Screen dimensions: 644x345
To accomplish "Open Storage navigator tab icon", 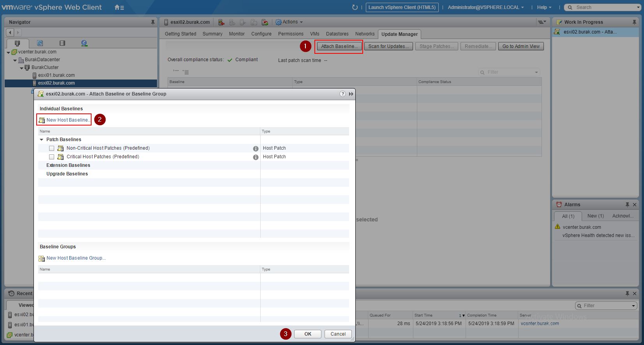I will [62, 43].
